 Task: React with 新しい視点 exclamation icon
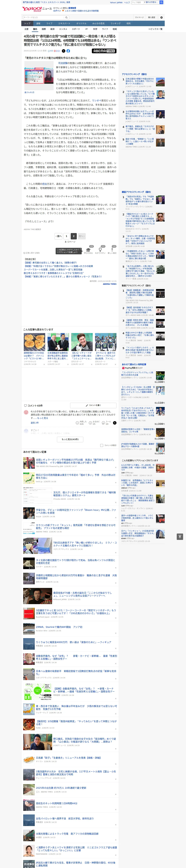tap(112, 249)
